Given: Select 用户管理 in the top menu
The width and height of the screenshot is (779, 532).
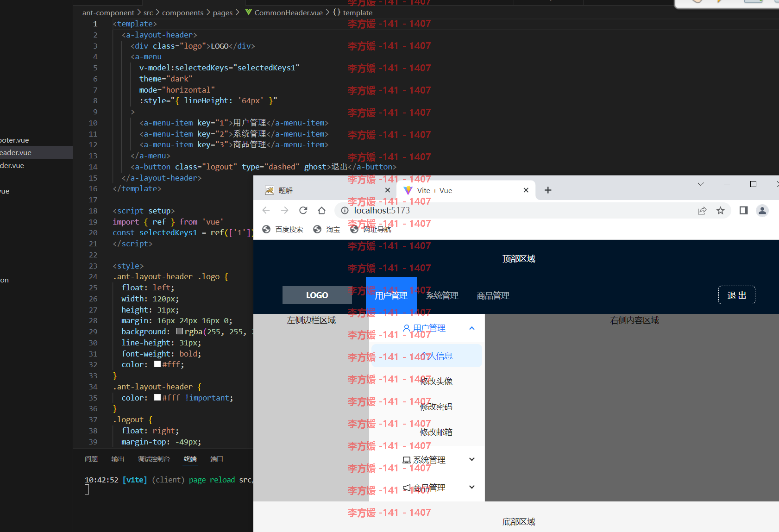Looking at the screenshot, I should click(391, 295).
